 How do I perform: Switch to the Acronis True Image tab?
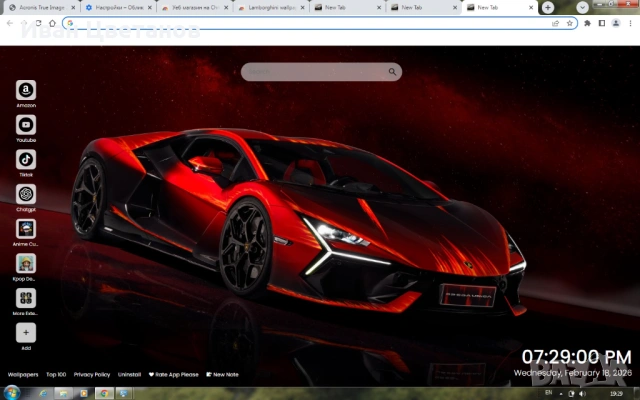pos(40,7)
